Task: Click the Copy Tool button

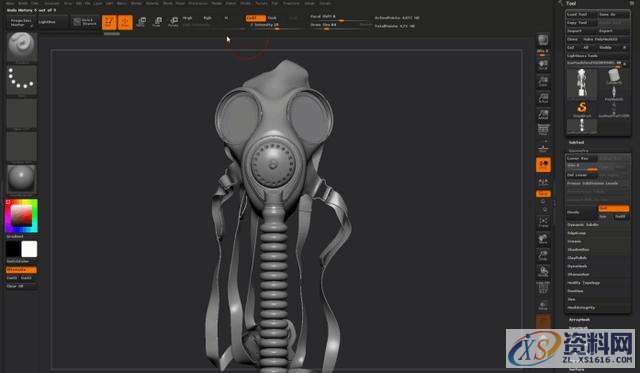Action: [582, 22]
